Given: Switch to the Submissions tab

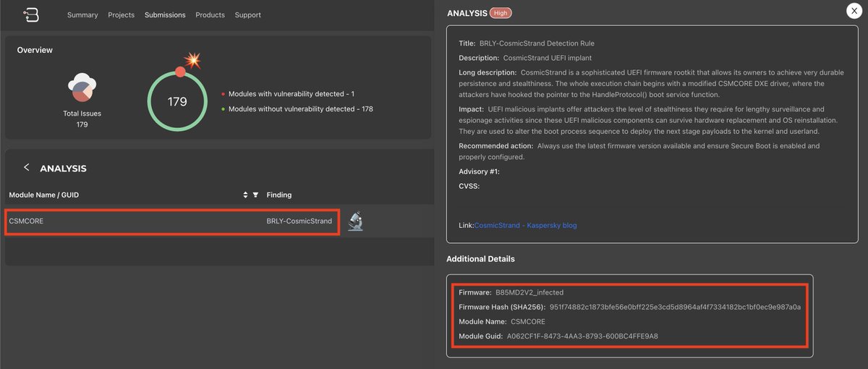Looking at the screenshot, I should [x=165, y=14].
